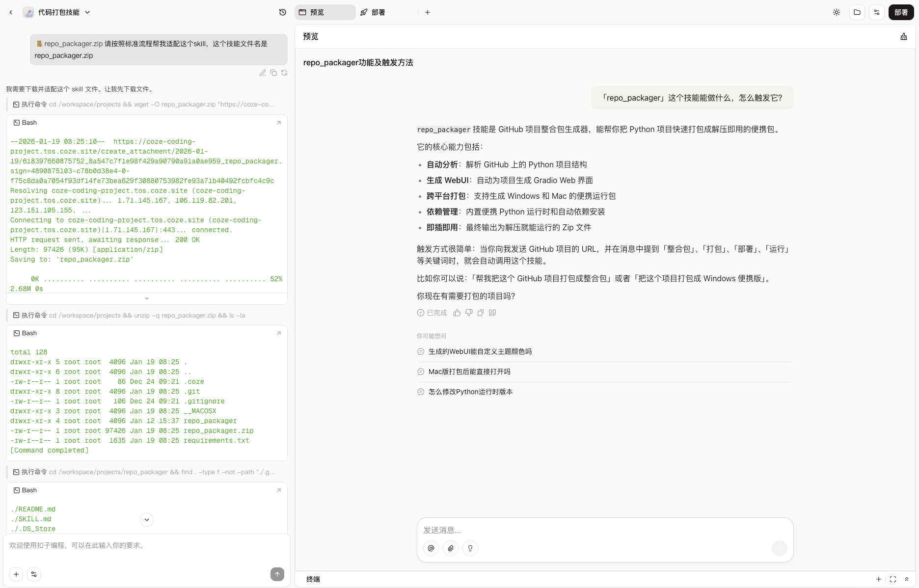Toggle fullscreen on the terminal panel
This screenshot has width=919, height=588.
pos(892,579)
